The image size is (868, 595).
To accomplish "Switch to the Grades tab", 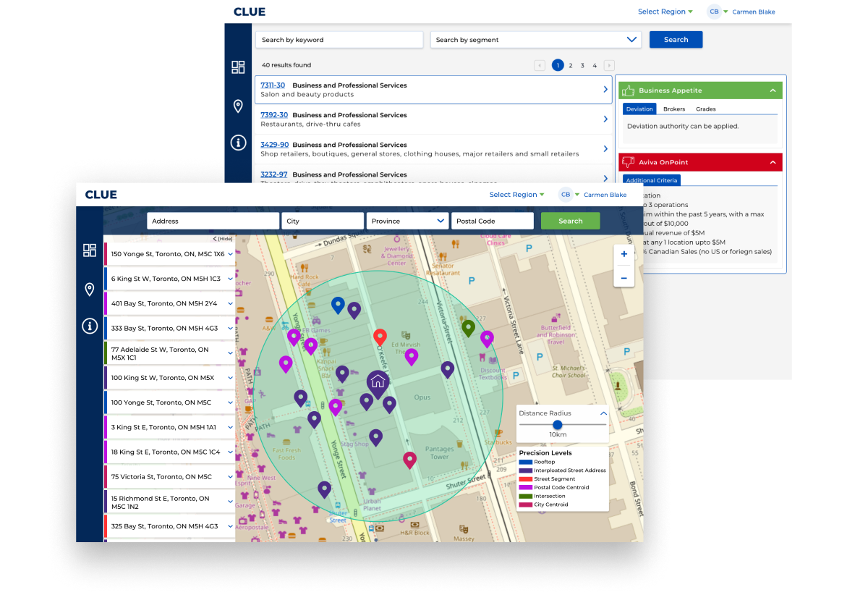I will pyautogui.click(x=706, y=109).
